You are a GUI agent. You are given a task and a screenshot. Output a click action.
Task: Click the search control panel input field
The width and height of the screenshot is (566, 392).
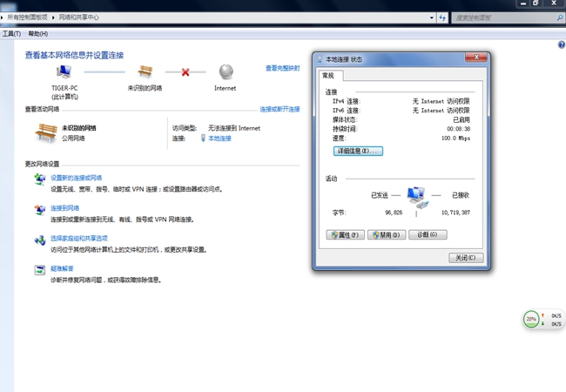(x=503, y=17)
